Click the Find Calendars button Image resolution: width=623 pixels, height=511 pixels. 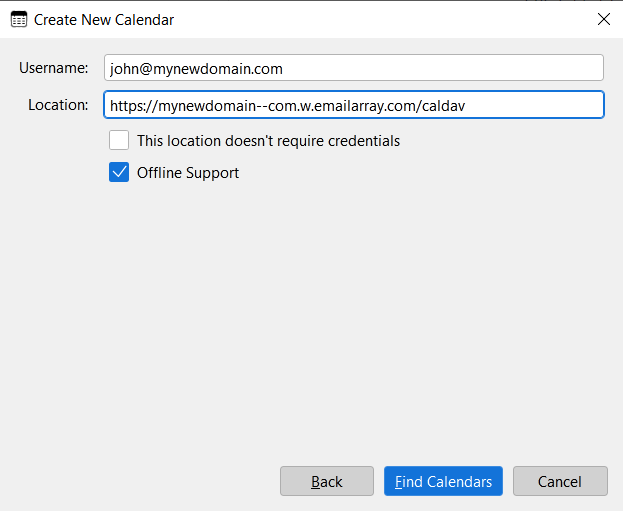click(443, 481)
